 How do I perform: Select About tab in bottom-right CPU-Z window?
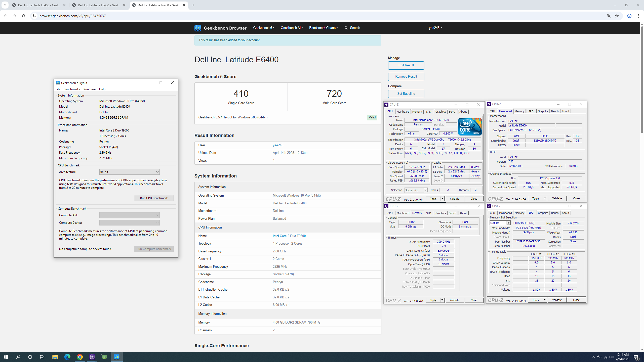tap(565, 213)
